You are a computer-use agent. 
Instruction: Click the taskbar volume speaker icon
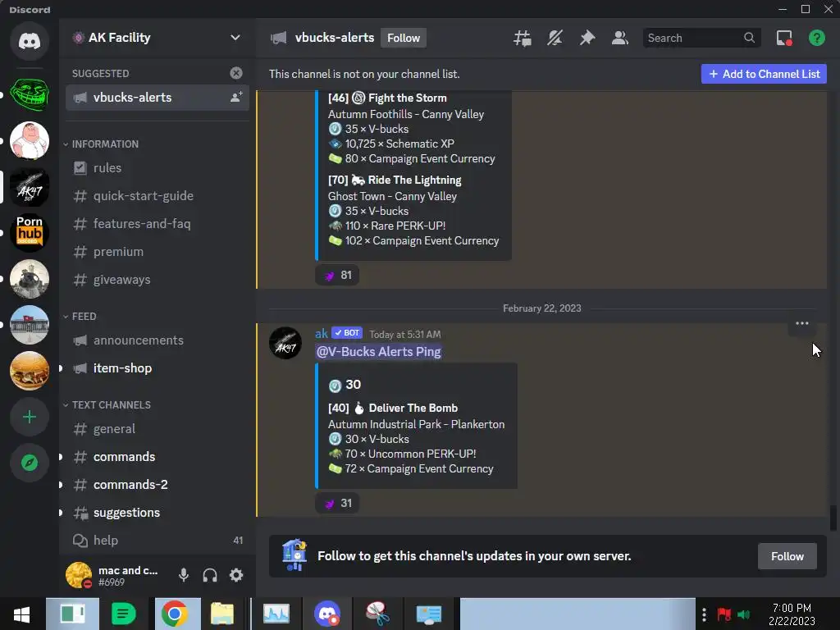[743, 614]
